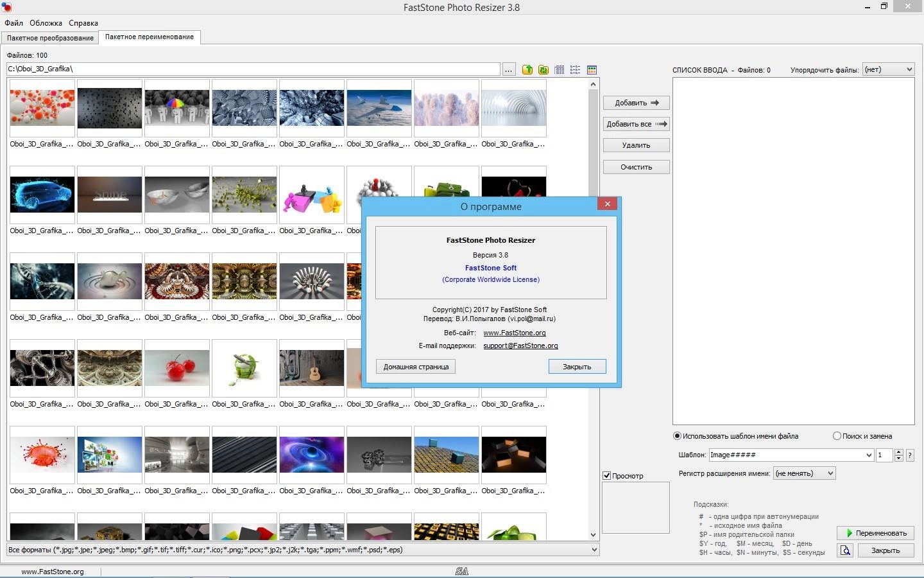
Task: Click the support@FastStone.org email link
Action: click(x=520, y=346)
